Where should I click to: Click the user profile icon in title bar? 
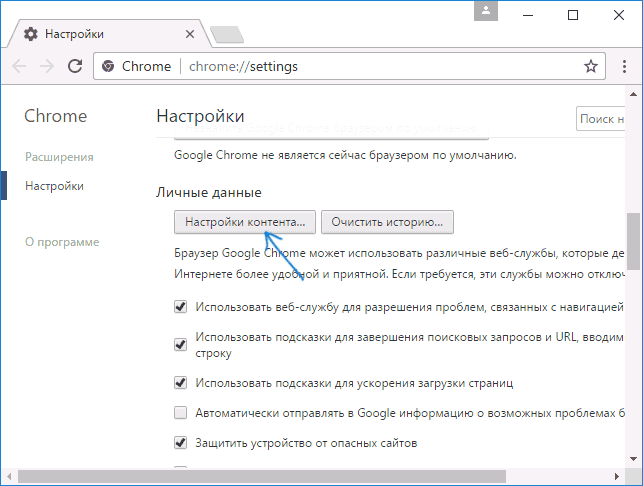click(x=486, y=11)
